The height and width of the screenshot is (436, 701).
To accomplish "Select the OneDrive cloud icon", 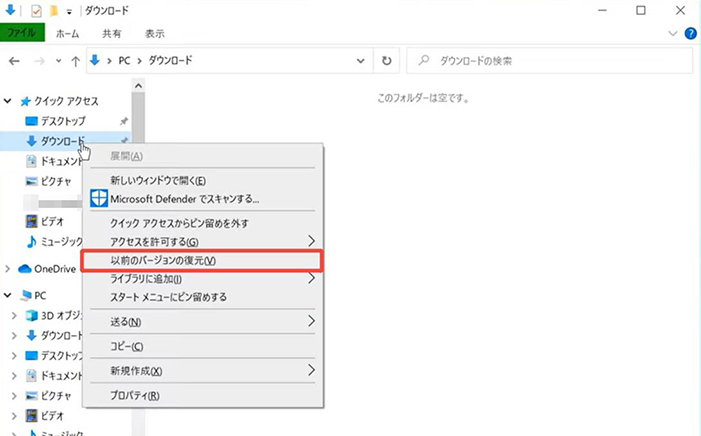I will click(x=25, y=269).
